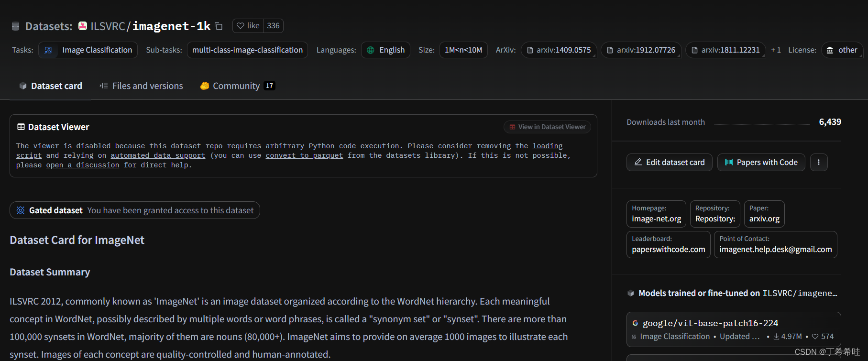
Task: Open Papers with Code button
Action: (761, 163)
